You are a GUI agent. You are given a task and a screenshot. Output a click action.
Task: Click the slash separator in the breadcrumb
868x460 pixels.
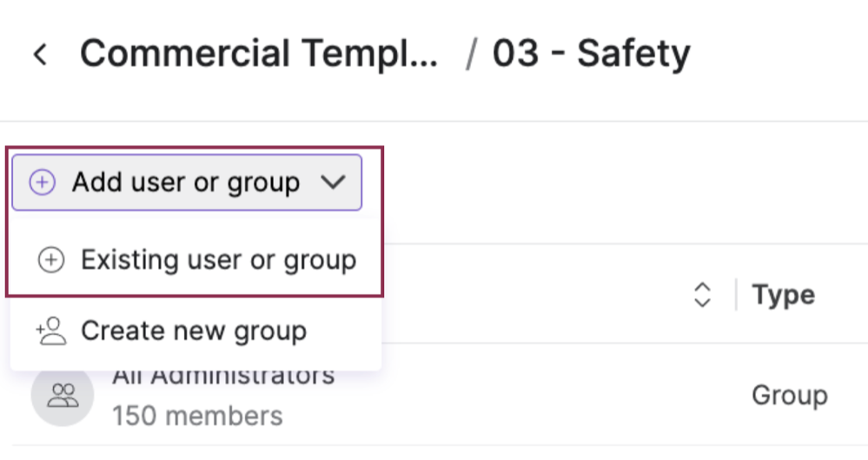point(471,54)
